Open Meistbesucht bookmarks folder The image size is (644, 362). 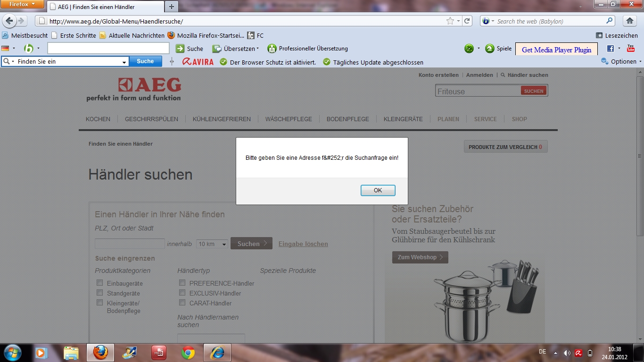coord(25,35)
